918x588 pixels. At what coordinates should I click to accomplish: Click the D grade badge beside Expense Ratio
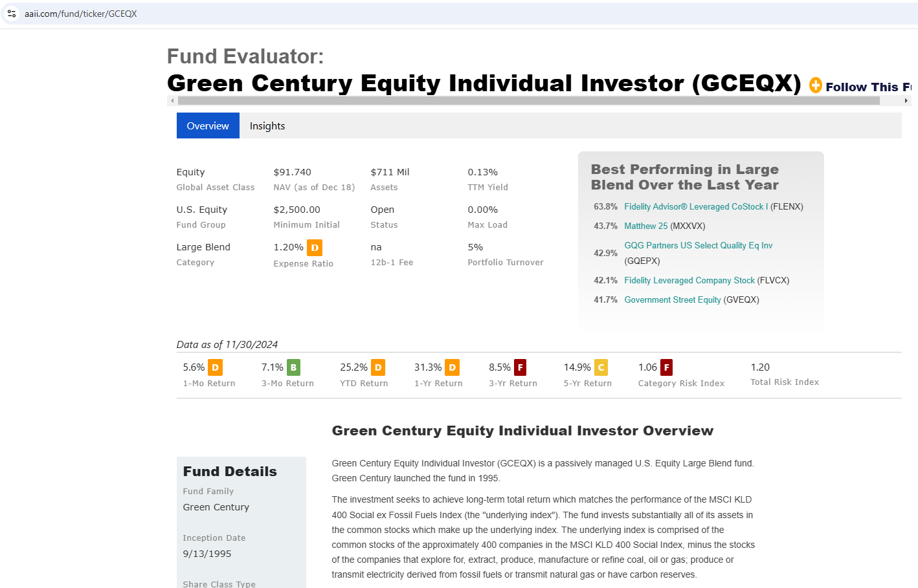pyautogui.click(x=315, y=248)
